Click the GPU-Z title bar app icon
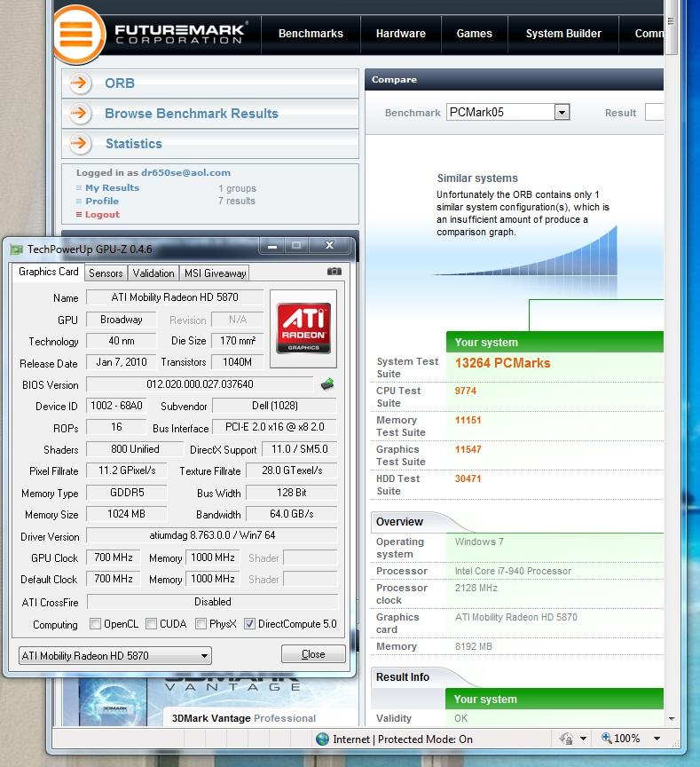Screen dimensions: 700x767 (x=17, y=249)
